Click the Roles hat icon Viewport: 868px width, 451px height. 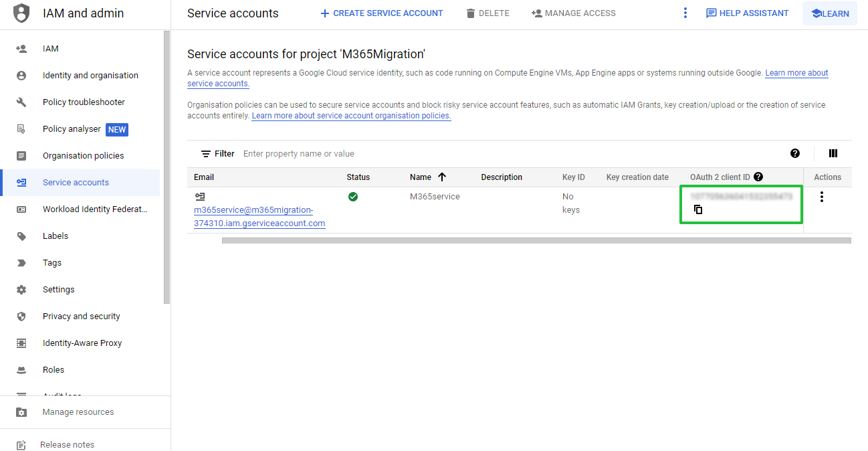coord(21,370)
